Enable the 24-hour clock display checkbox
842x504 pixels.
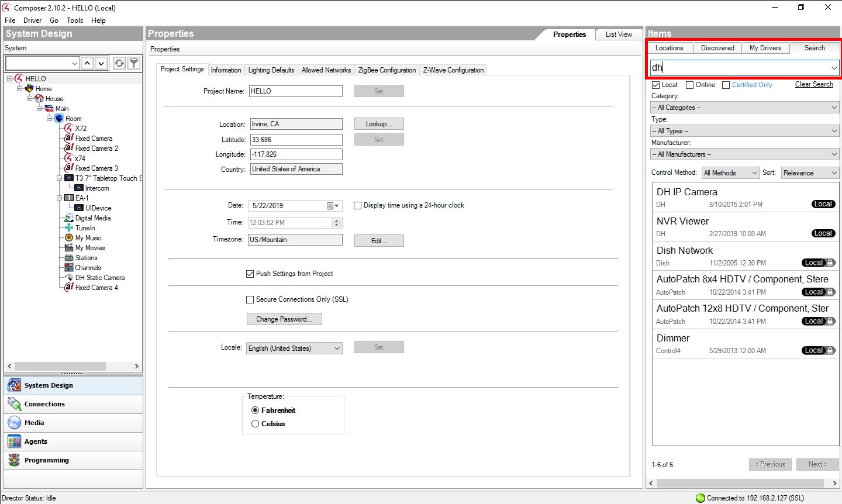[358, 205]
